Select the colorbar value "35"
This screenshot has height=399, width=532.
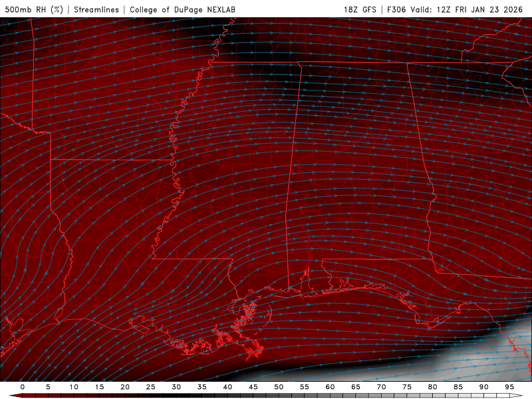click(x=202, y=387)
